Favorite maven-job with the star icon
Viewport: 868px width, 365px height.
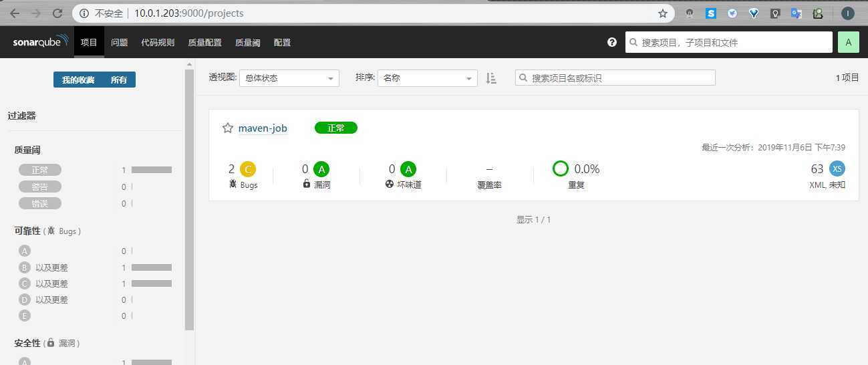tap(228, 128)
